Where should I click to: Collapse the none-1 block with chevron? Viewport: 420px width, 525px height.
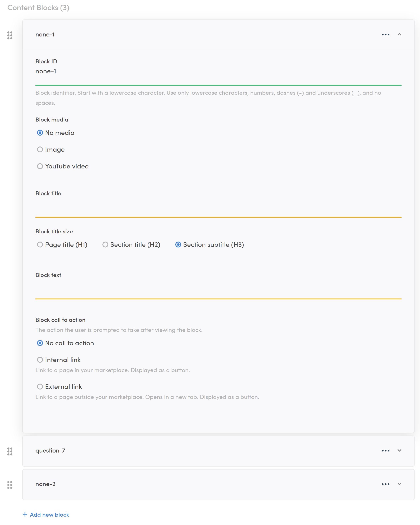(x=399, y=35)
